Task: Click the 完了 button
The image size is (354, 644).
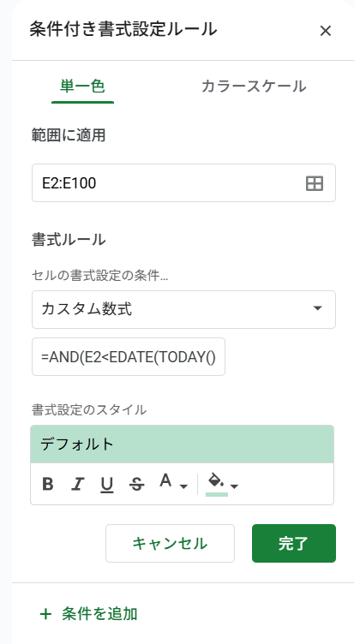Action: (x=293, y=543)
